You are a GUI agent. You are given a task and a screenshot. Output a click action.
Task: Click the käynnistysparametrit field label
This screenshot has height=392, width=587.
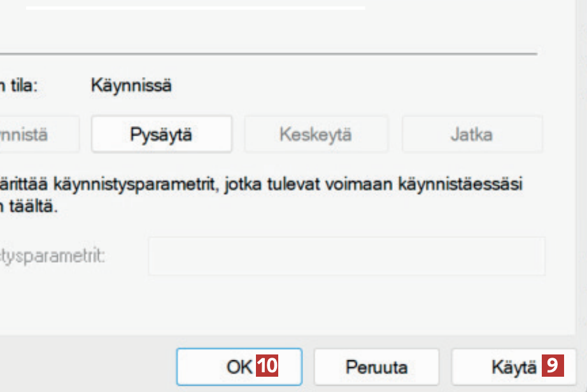[52, 256]
